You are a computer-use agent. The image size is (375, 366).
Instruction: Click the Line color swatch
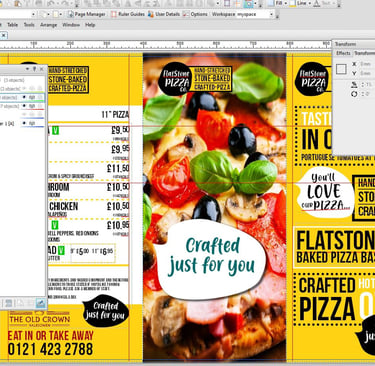(292, 3)
